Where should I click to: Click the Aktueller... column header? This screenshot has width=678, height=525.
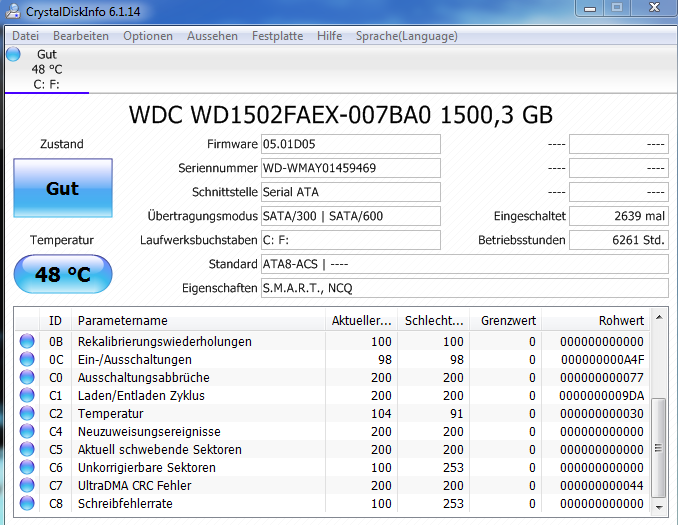pyautogui.click(x=361, y=320)
